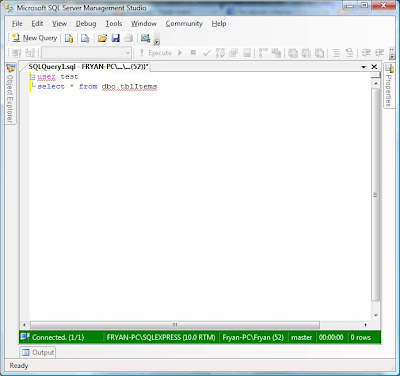Open the File menu
Viewport: 400px width, 376px height.
click(17, 24)
